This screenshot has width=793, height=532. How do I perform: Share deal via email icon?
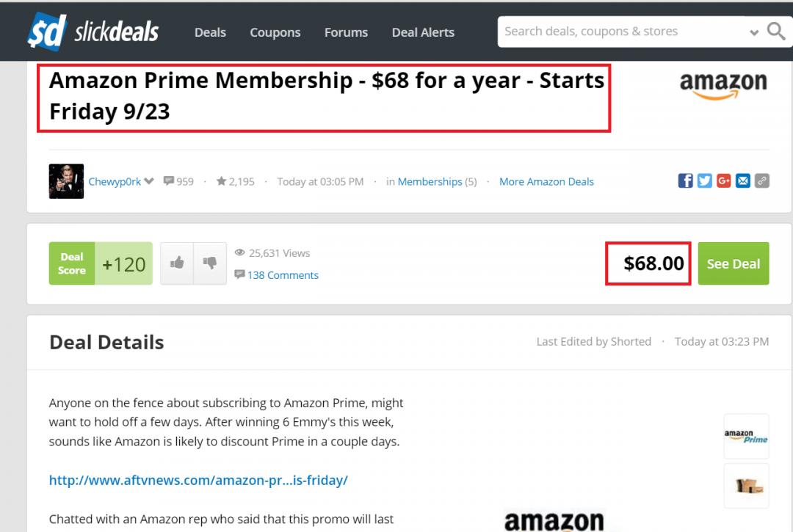pos(742,181)
